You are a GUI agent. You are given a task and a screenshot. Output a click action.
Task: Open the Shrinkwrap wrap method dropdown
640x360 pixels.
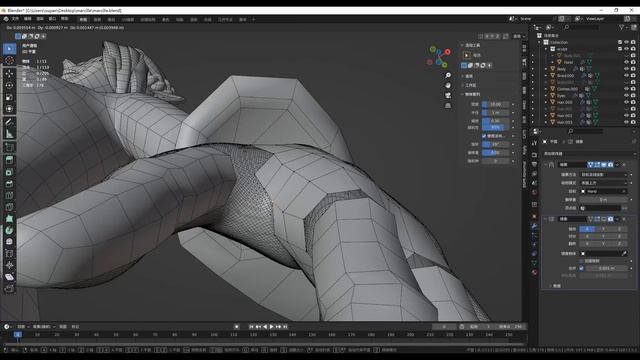pos(604,174)
